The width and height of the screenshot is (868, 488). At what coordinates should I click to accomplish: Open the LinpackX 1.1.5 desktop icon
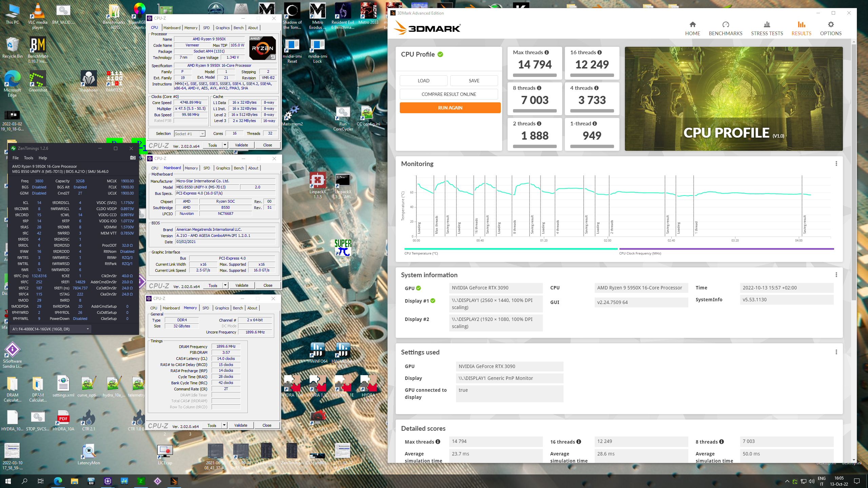pyautogui.click(x=317, y=185)
